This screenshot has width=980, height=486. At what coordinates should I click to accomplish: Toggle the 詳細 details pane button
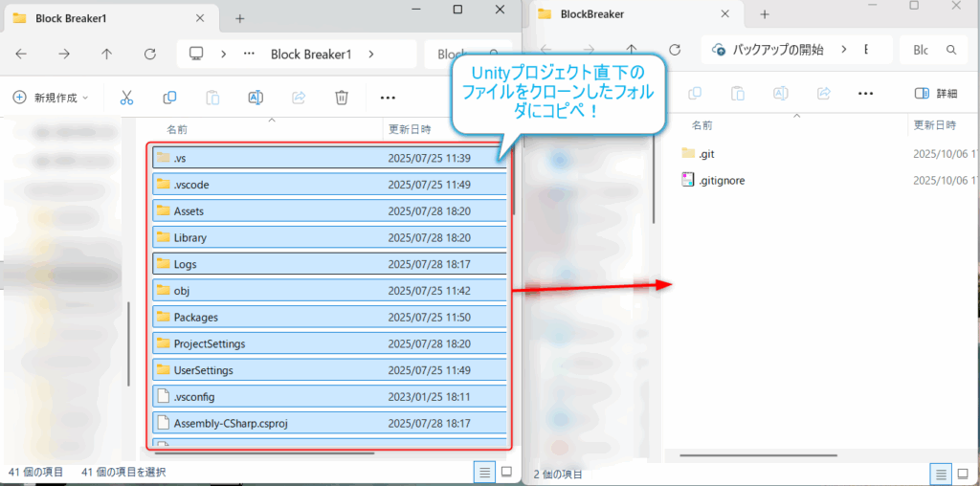[x=936, y=94]
